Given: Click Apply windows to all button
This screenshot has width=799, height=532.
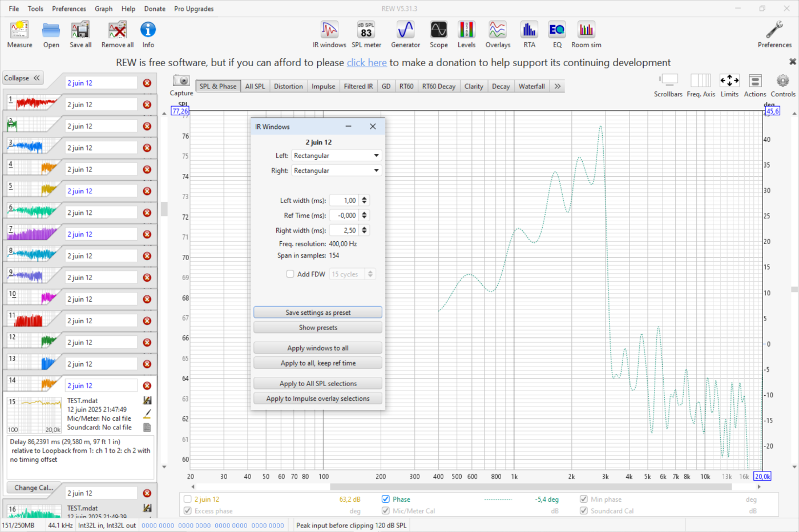Looking at the screenshot, I should coord(318,348).
